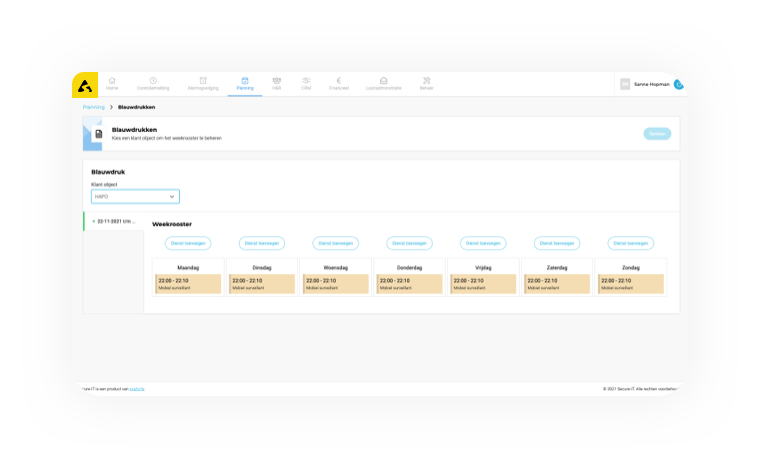Open the Loonadministratie navigation icon

[x=383, y=80]
